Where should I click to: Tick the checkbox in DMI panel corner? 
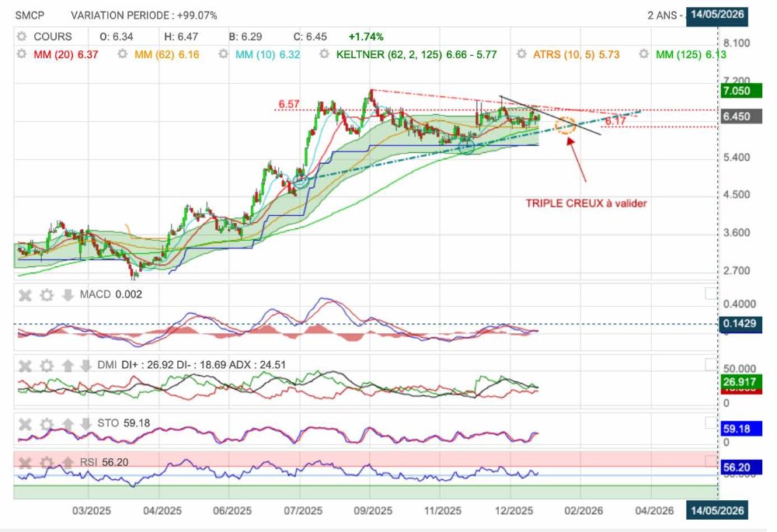point(711,364)
